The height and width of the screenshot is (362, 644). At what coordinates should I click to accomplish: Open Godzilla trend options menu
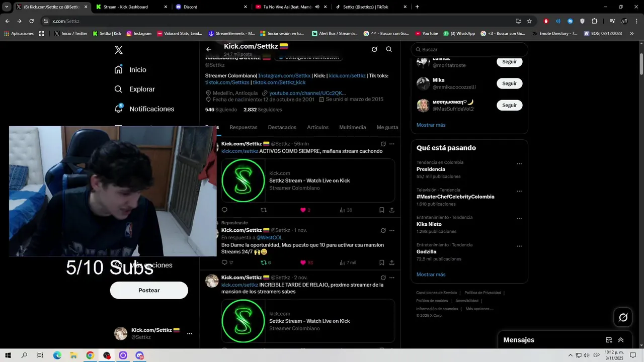[519, 246]
